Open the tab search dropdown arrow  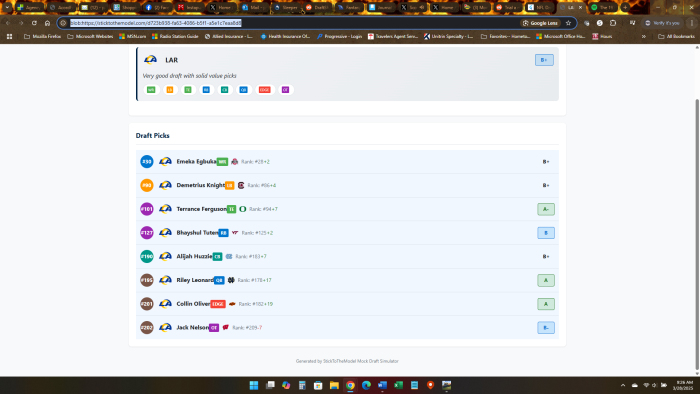7,7
